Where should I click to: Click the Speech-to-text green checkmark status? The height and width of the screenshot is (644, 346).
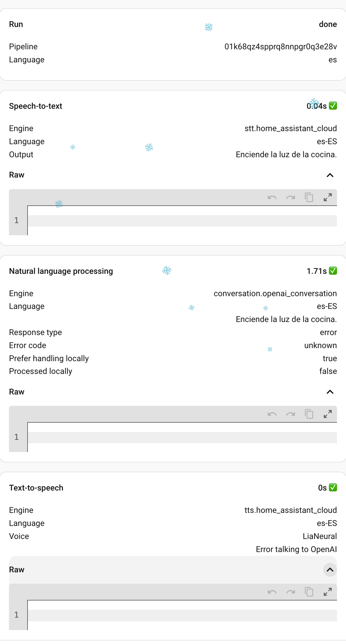[333, 106]
